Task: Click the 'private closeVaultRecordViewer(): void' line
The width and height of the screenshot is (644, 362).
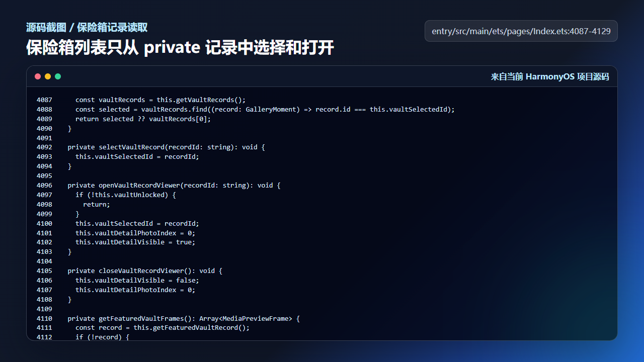Action: point(145,271)
